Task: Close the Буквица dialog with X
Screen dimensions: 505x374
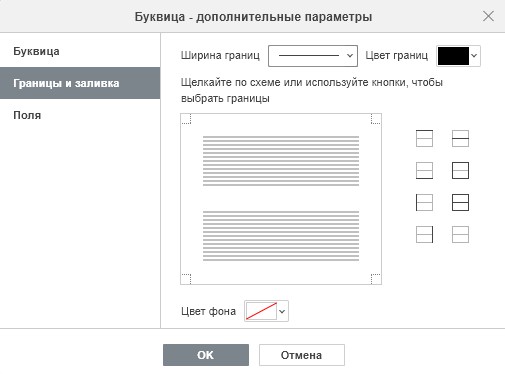Action: [488, 16]
